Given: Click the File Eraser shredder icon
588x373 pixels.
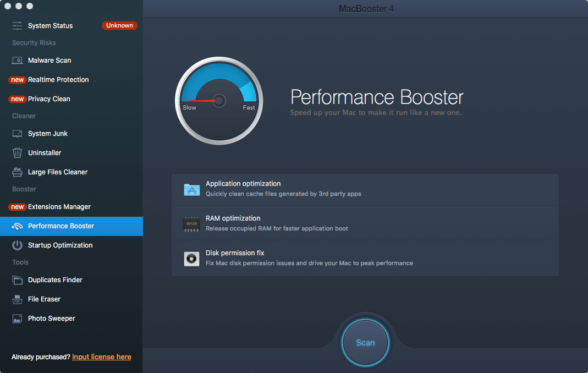Looking at the screenshot, I should (x=18, y=299).
